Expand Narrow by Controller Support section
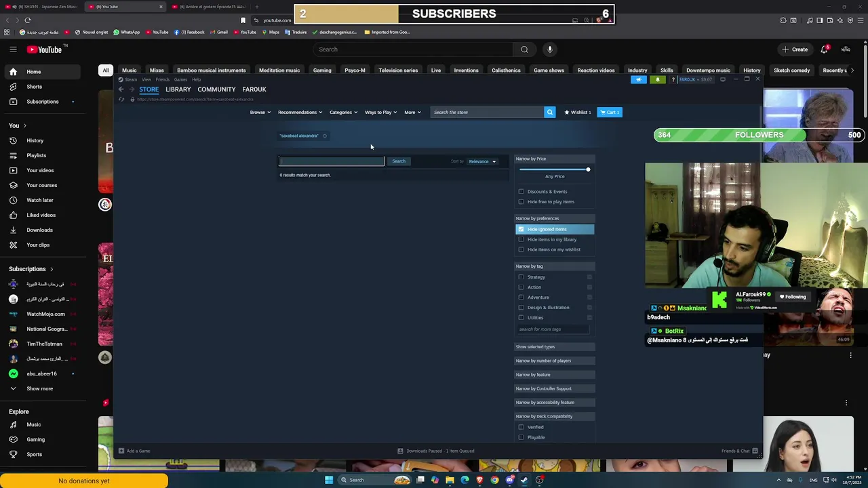This screenshot has width=868, height=488. pos(555,388)
